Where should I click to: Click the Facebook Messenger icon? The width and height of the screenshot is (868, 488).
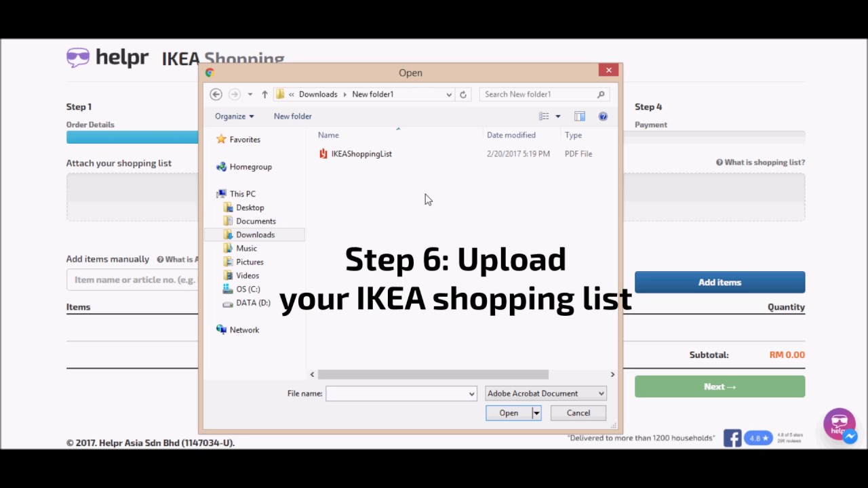(850, 438)
